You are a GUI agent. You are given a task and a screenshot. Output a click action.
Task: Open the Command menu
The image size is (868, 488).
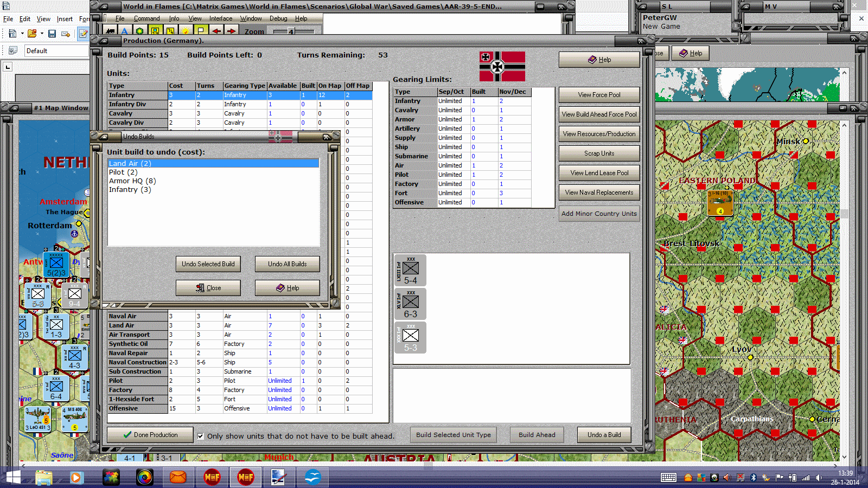point(146,18)
